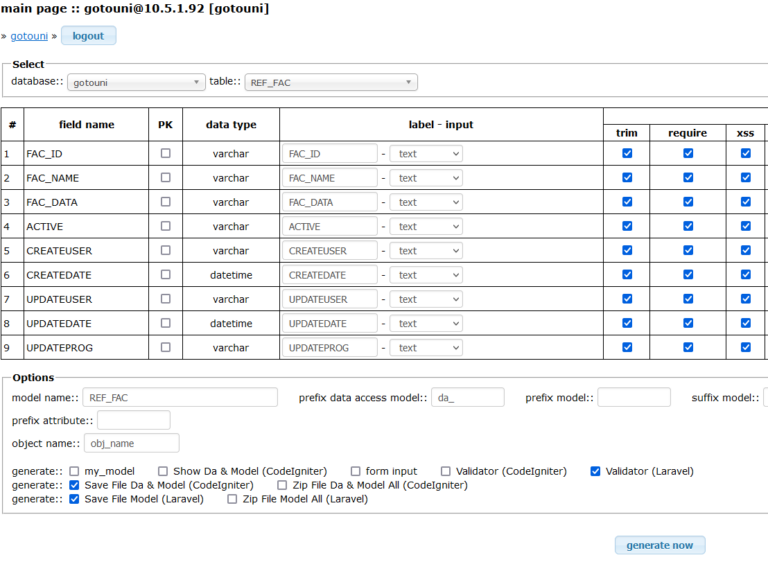This screenshot has width=768, height=562.
Task: Open the database dropdown showing gotouni
Action: [x=136, y=83]
